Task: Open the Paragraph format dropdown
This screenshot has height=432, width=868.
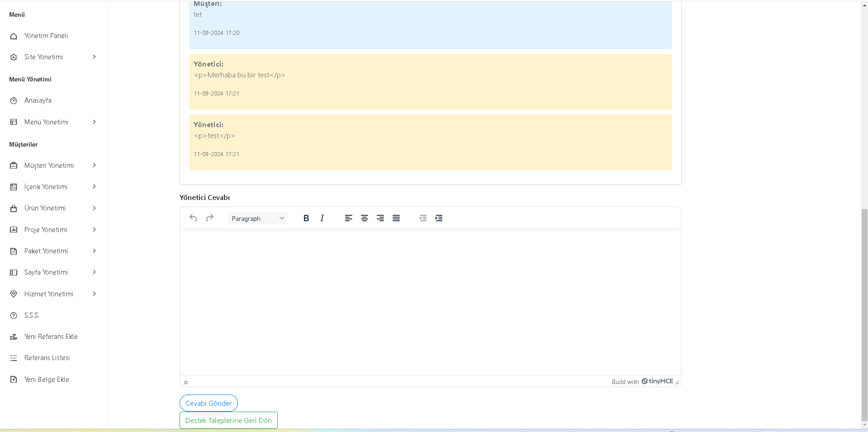Action: click(258, 218)
